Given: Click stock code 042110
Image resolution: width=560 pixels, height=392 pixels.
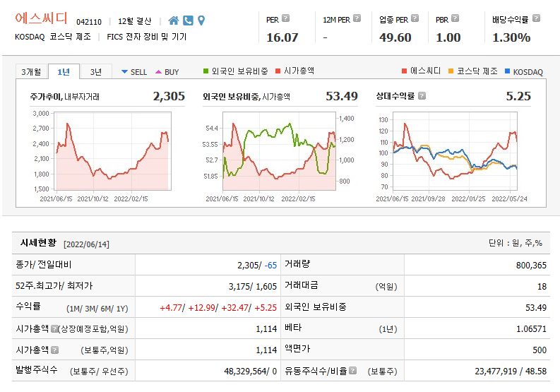Looking at the screenshot, I should click(89, 22).
